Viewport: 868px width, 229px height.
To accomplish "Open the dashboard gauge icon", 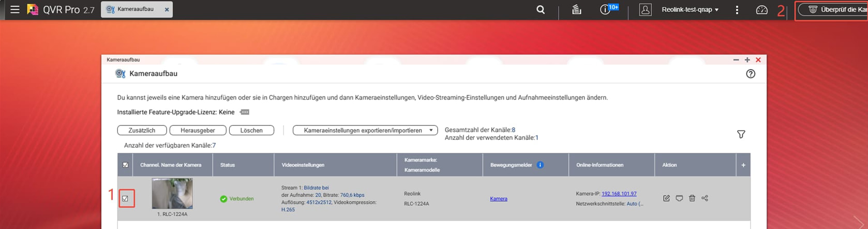I will point(761,9).
